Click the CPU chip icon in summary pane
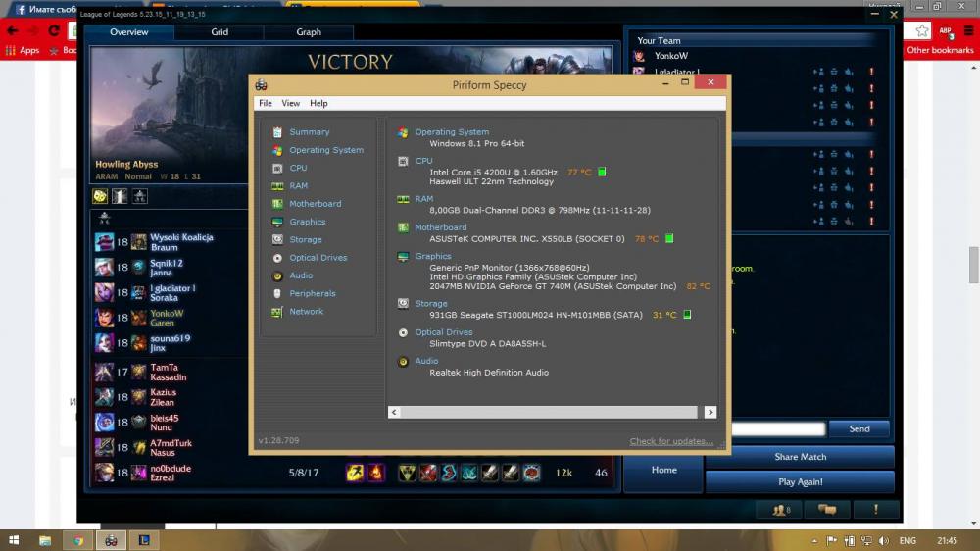The width and height of the screenshot is (980, 551). pos(403,162)
